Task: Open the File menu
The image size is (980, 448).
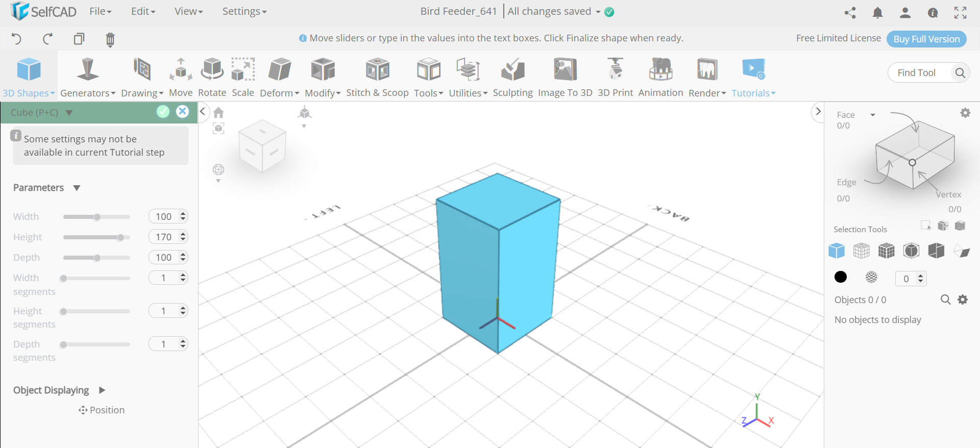Action: (x=100, y=11)
